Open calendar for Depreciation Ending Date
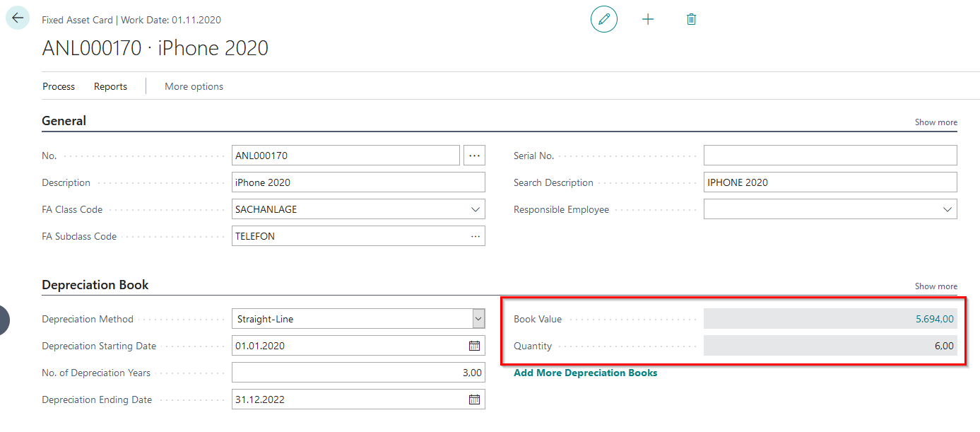Screen dimensions: 980x432 (x=474, y=399)
